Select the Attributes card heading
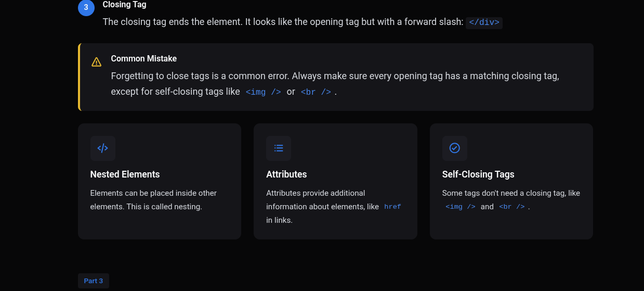644x291 pixels. pos(286,174)
